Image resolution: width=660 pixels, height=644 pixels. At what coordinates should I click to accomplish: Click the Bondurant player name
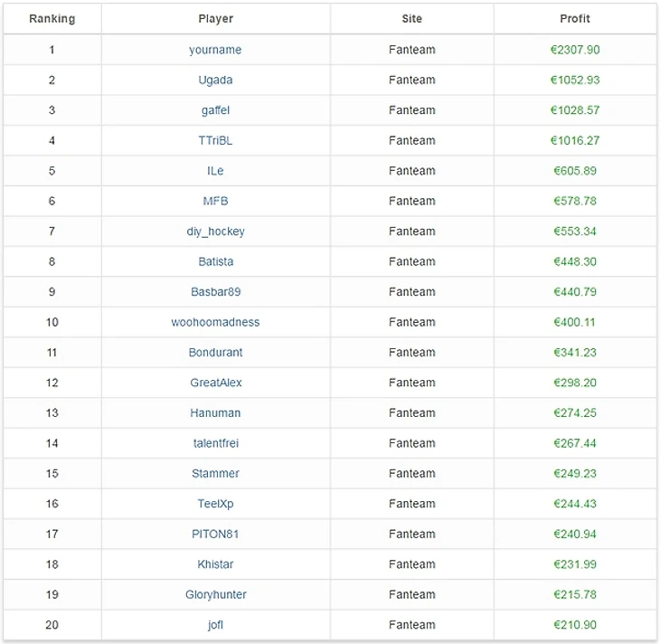click(215, 353)
